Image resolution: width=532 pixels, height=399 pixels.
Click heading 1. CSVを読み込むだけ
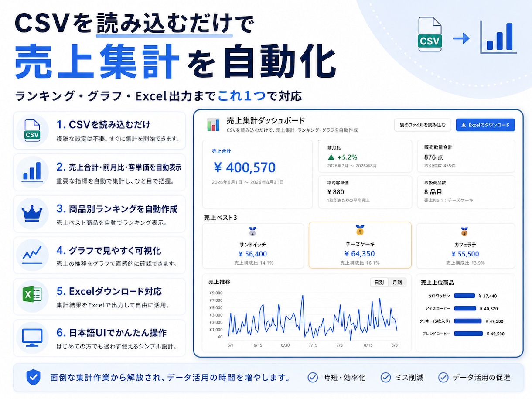tap(103, 125)
